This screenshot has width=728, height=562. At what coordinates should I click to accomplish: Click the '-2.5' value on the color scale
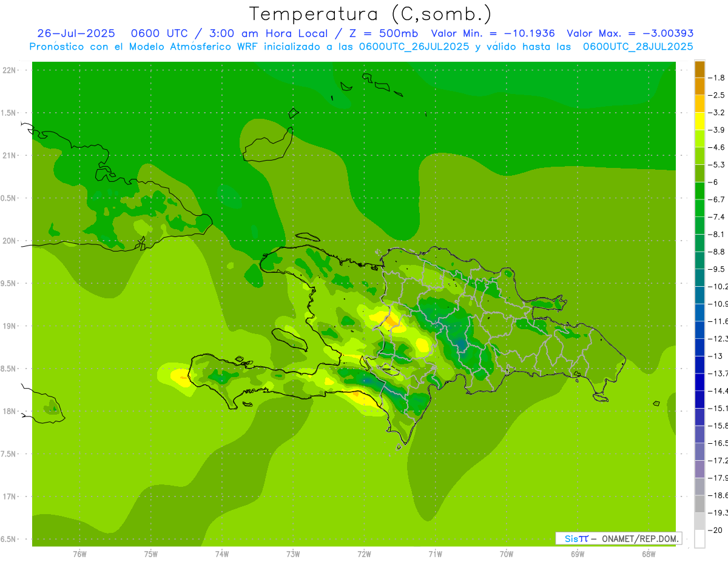pyautogui.click(x=716, y=95)
